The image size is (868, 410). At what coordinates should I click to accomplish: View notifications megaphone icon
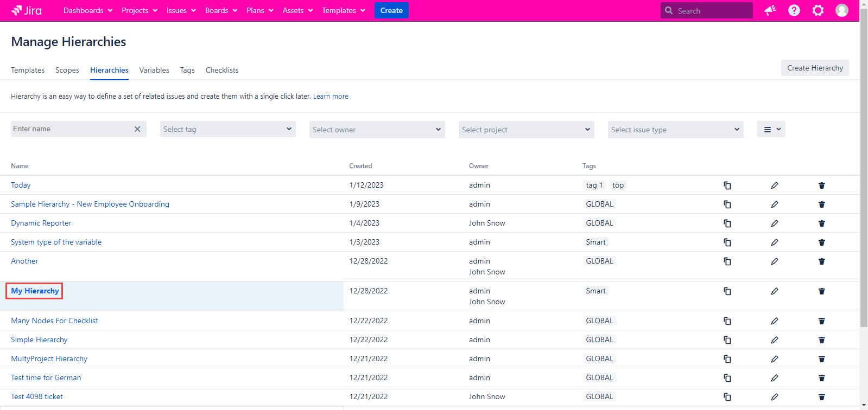(770, 10)
